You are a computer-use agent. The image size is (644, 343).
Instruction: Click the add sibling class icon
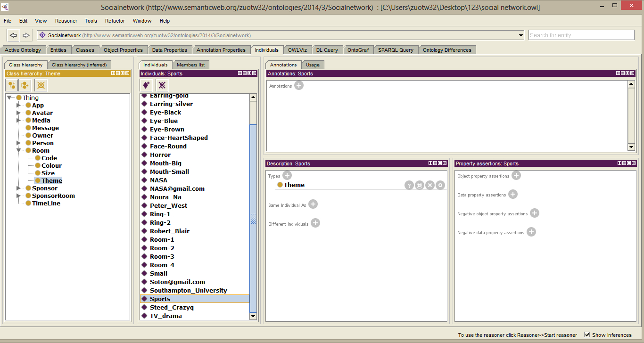[25, 85]
